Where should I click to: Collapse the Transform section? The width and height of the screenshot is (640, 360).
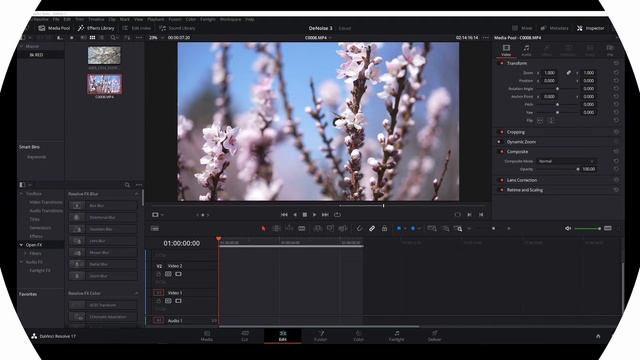(x=517, y=63)
